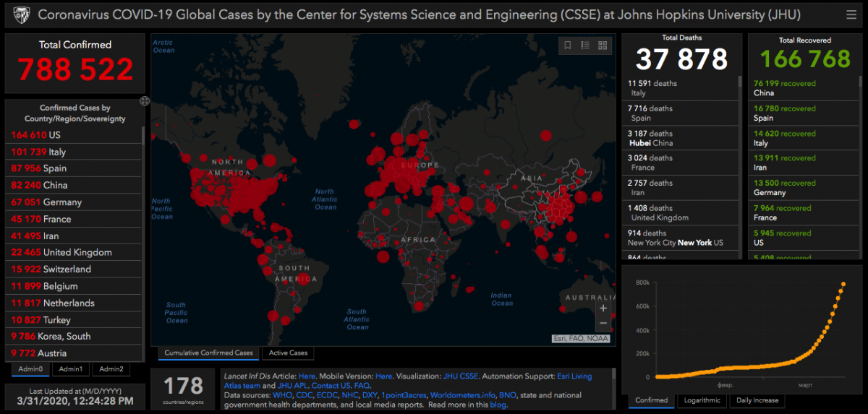Switch to the Admin0 tab

[x=31, y=369]
